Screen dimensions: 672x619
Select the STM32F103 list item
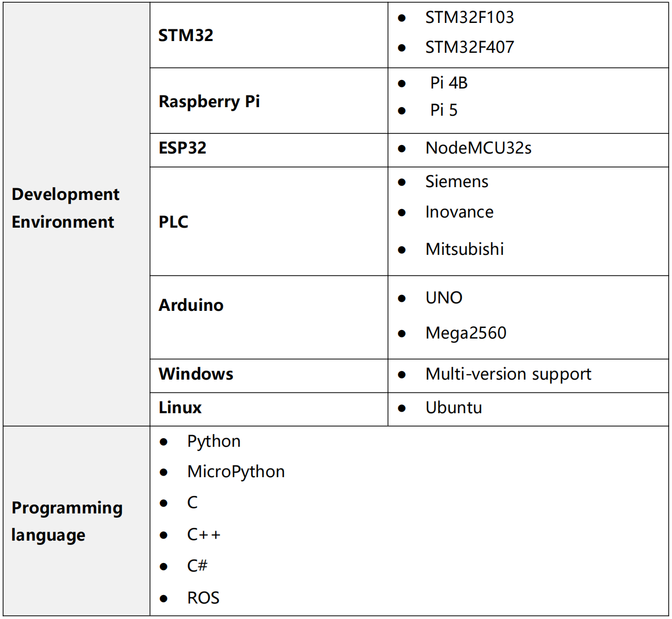click(x=469, y=18)
